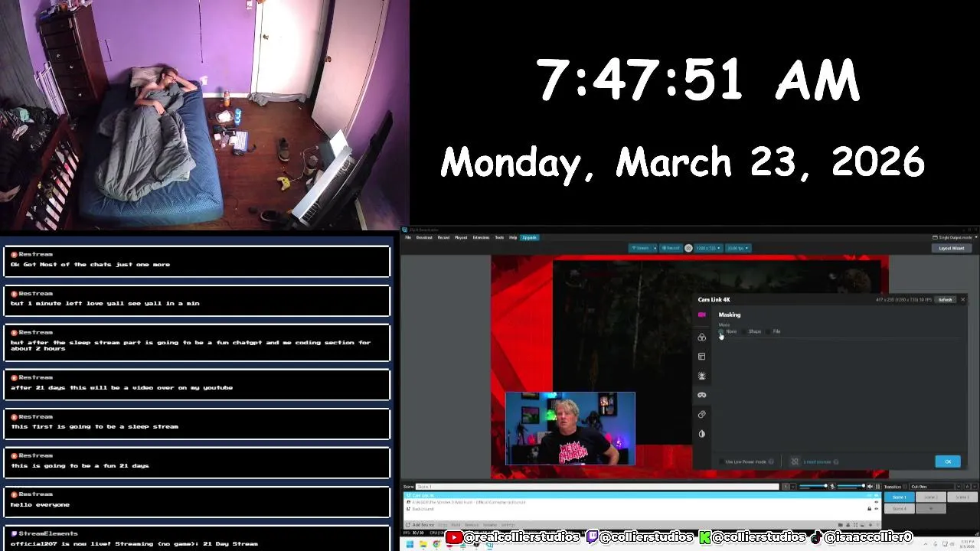Add a new scene with plus button

[931, 509]
